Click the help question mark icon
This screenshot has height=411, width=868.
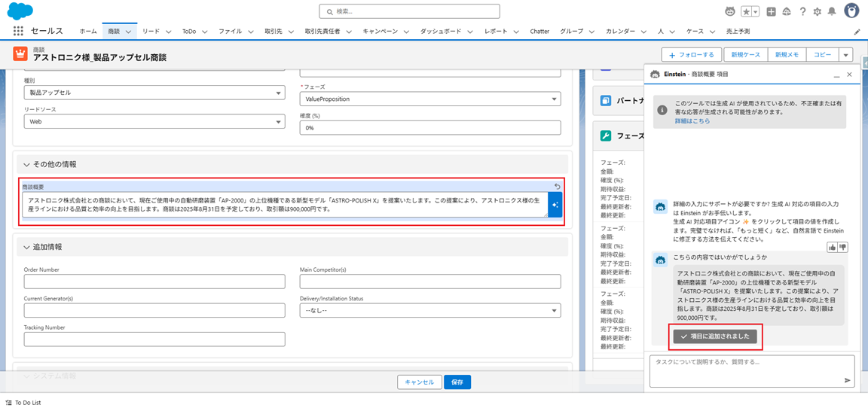tap(803, 11)
